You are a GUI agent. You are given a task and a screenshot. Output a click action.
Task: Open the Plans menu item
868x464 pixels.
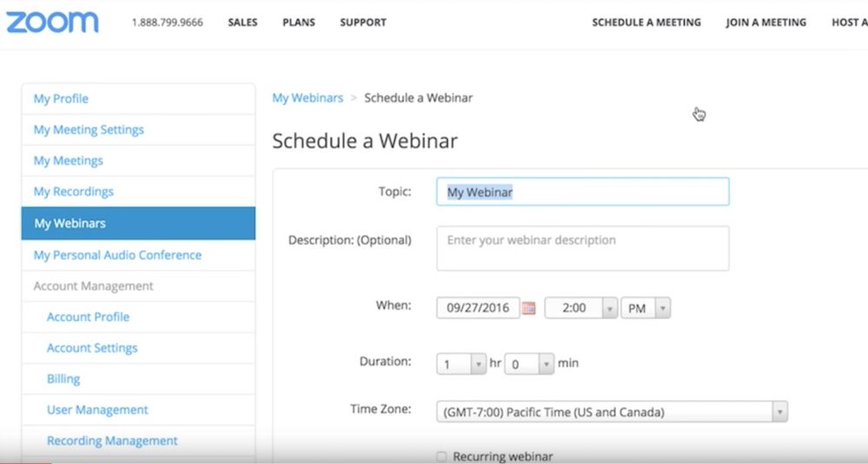[x=299, y=23]
